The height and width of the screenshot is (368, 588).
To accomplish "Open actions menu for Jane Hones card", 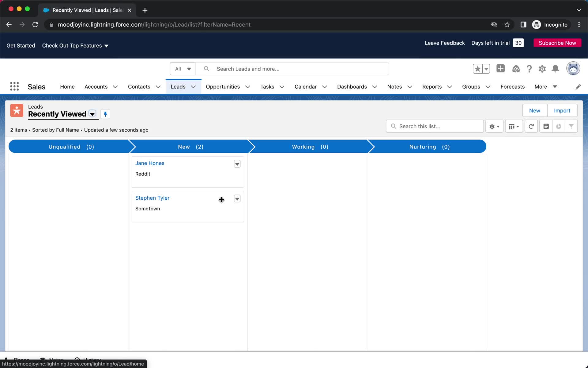I will point(237,164).
